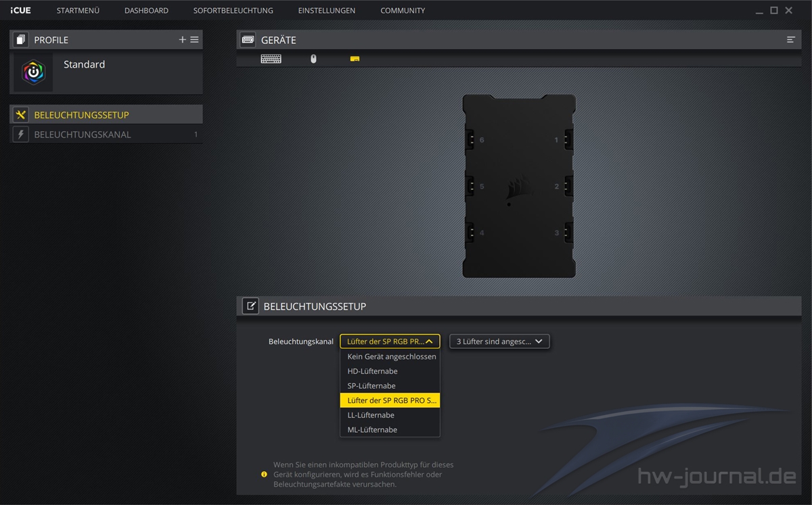Collapse the Beleuchtungskanal device type dropdown
The image size is (812, 505).
(x=390, y=341)
